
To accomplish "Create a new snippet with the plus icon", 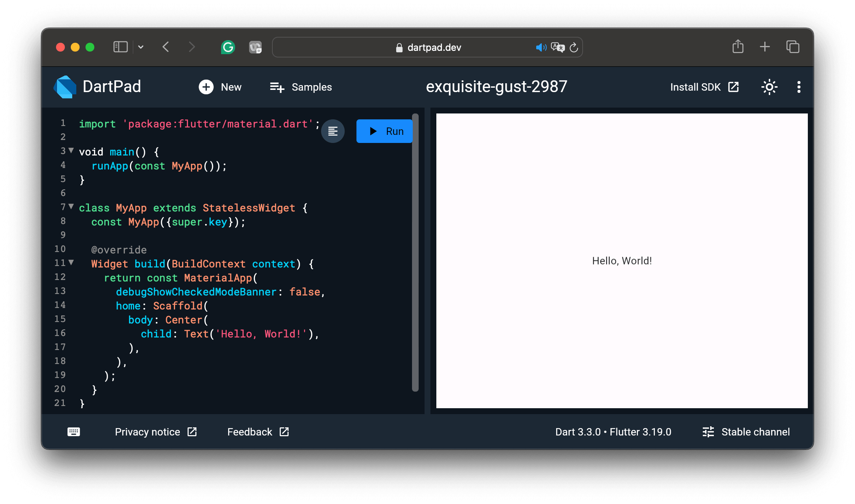I will pyautogui.click(x=206, y=87).
